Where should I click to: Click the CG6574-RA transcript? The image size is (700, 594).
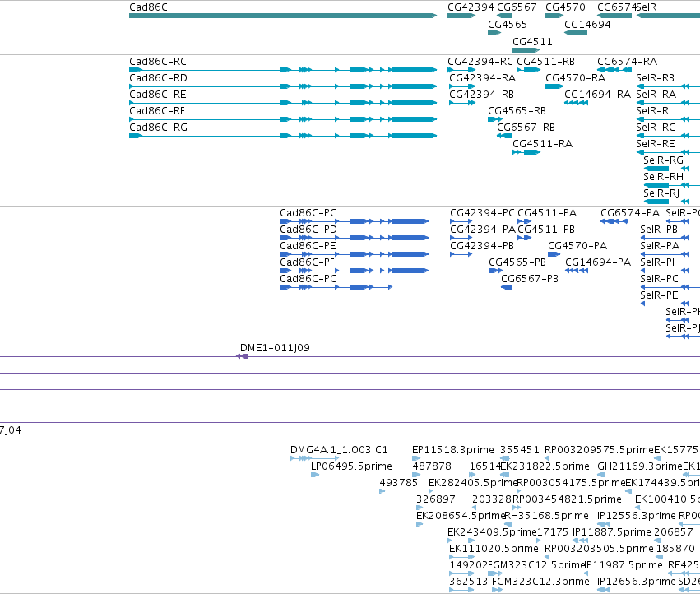tap(614, 70)
